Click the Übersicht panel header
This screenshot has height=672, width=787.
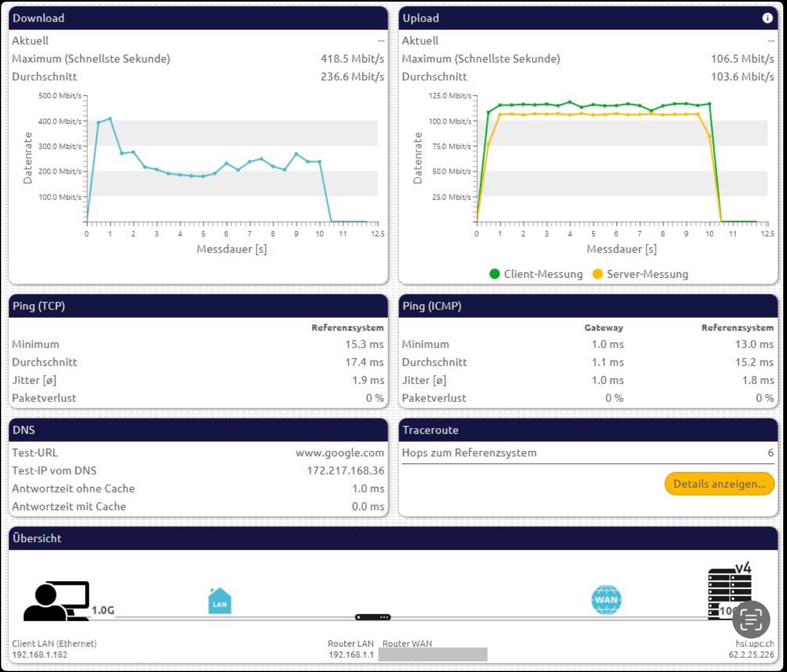(393, 538)
